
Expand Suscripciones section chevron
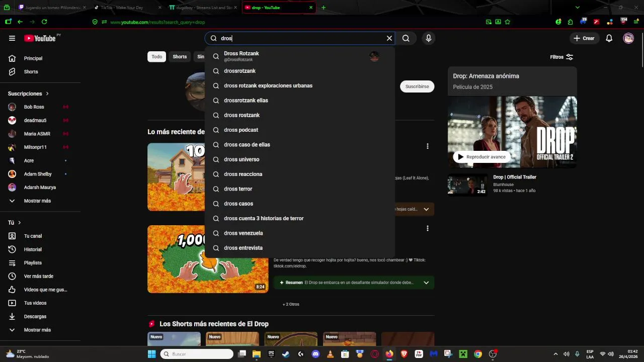[x=47, y=94]
